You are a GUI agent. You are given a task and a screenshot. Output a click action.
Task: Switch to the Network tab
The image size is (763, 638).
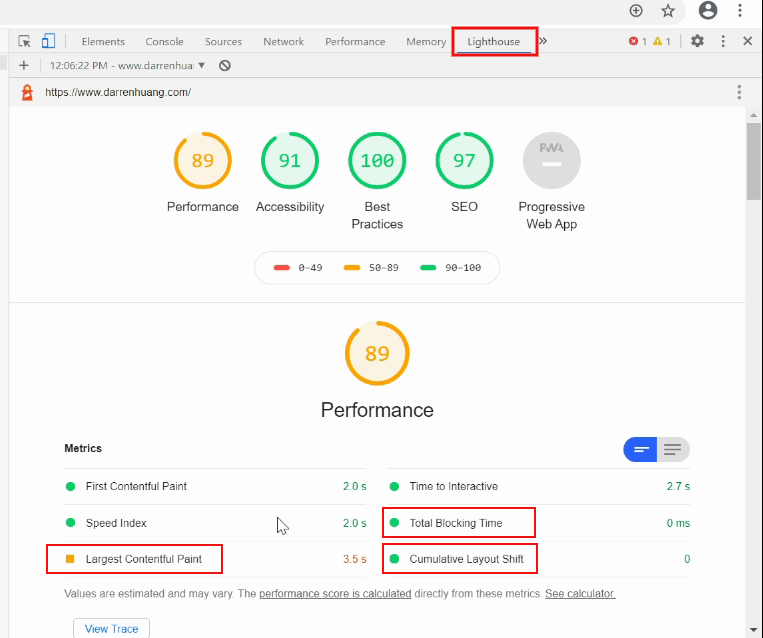tap(284, 41)
